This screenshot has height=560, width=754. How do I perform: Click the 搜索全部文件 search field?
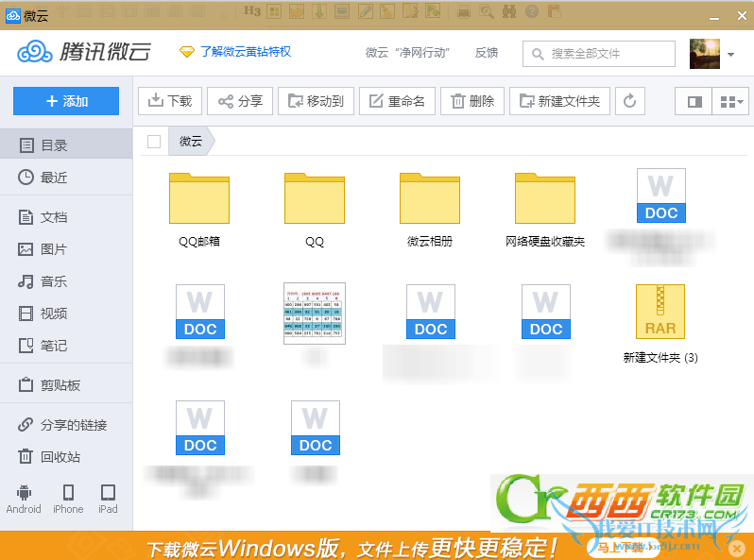[x=599, y=54]
